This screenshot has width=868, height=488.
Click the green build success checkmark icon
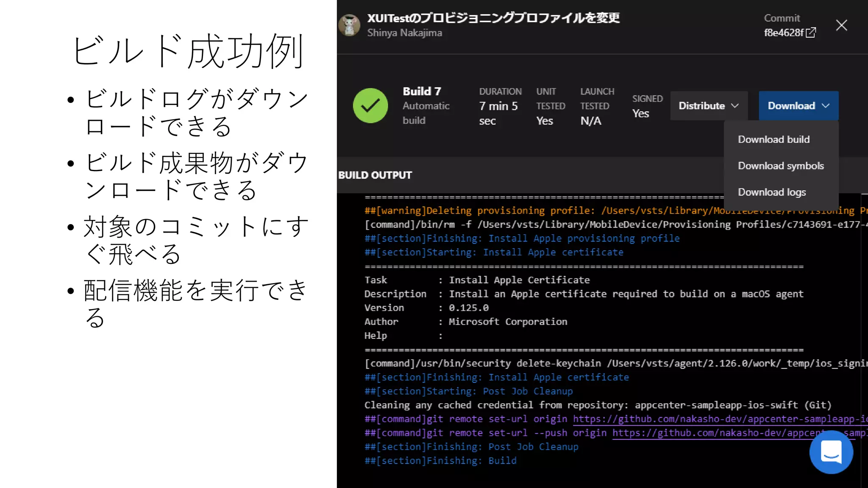tap(370, 105)
